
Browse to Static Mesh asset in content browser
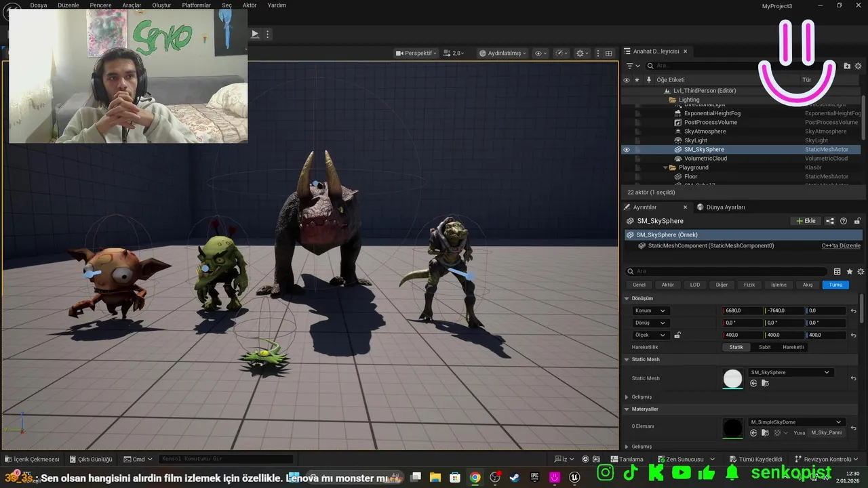pyautogui.click(x=766, y=384)
